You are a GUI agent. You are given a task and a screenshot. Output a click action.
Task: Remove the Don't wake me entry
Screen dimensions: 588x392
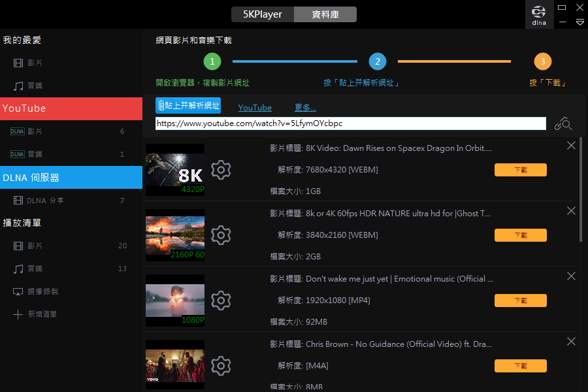(571, 276)
